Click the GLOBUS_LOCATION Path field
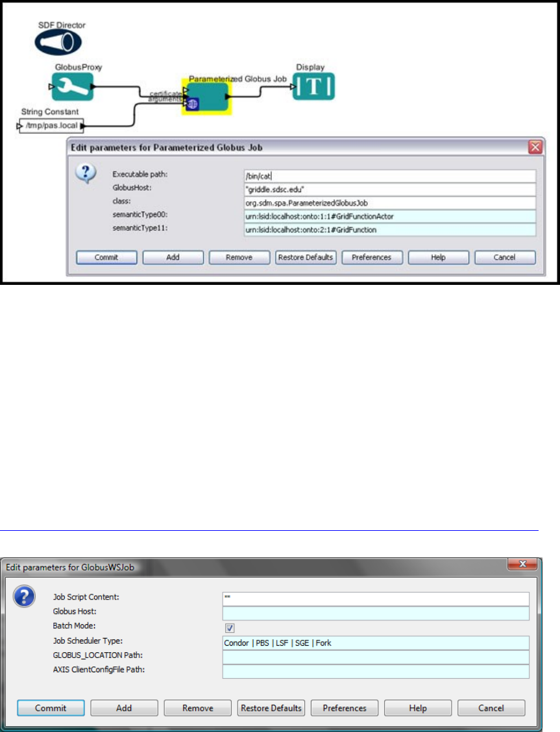Image resolution: width=560 pixels, height=732 pixels. click(376, 657)
